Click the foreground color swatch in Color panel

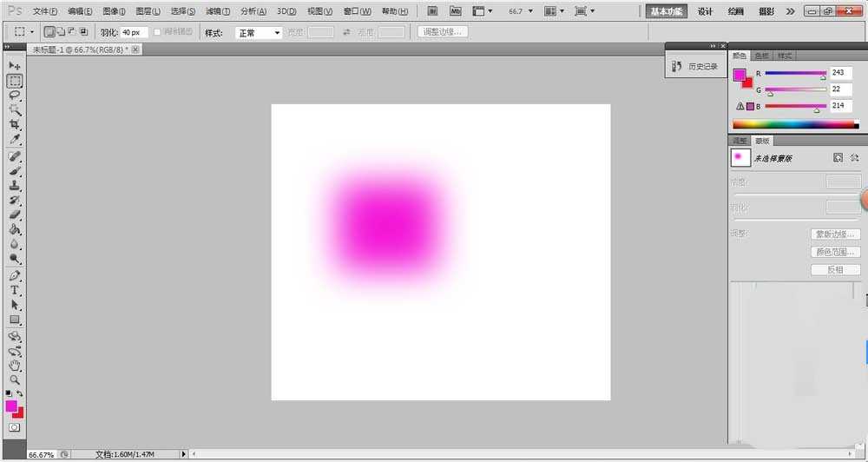[x=740, y=75]
